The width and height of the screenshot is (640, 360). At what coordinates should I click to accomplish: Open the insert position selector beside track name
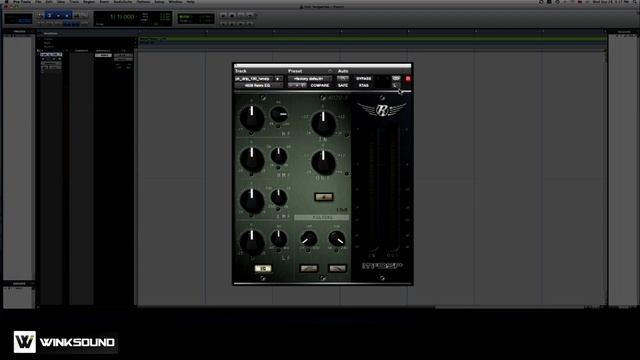click(x=278, y=78)
